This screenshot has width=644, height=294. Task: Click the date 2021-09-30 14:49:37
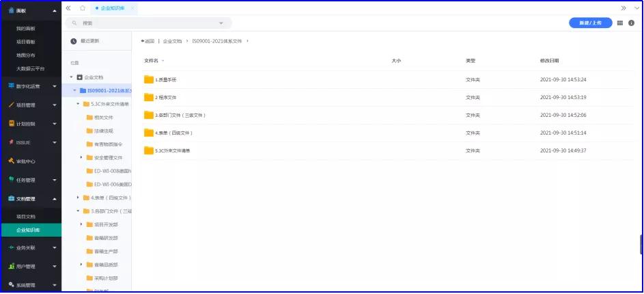pos(563,151)
